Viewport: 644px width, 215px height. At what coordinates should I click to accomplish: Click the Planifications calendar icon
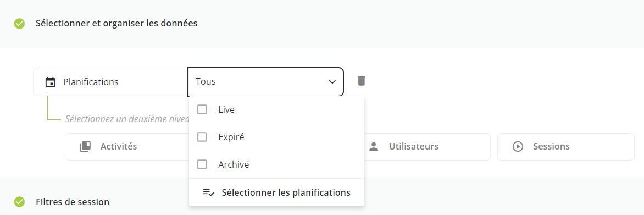(x=50, y=82)
